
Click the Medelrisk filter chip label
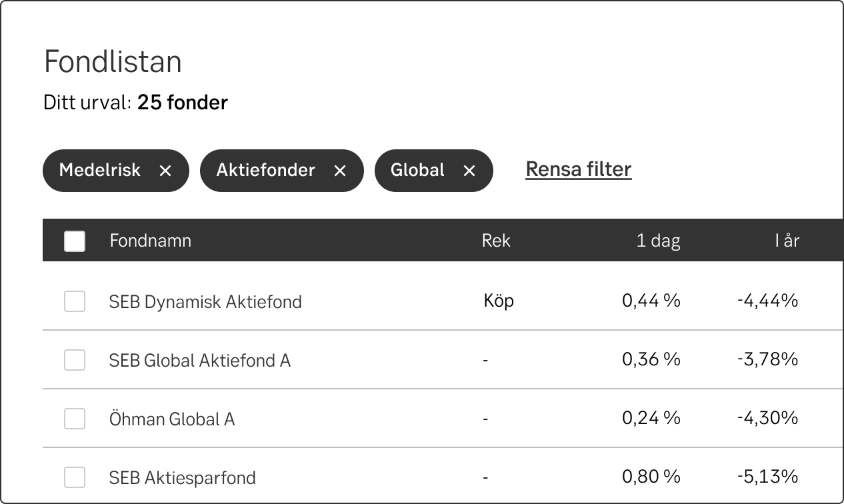tap(100, 170)
